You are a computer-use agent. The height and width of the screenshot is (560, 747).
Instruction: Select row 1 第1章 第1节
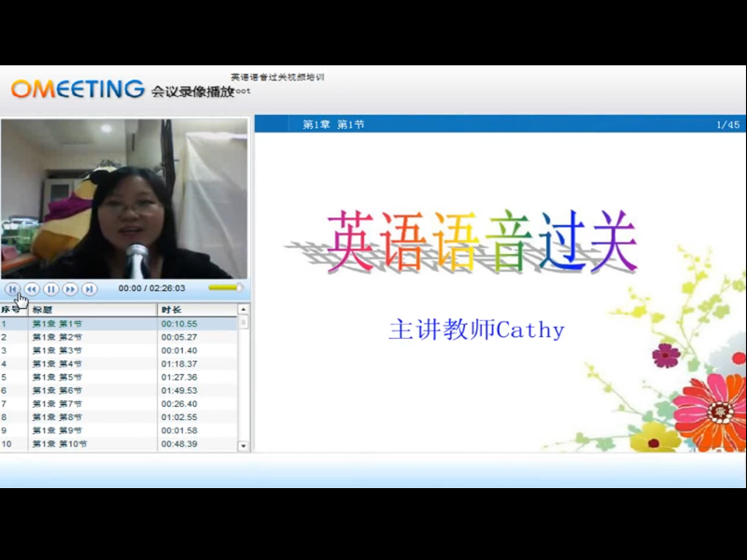click(57, 324)
